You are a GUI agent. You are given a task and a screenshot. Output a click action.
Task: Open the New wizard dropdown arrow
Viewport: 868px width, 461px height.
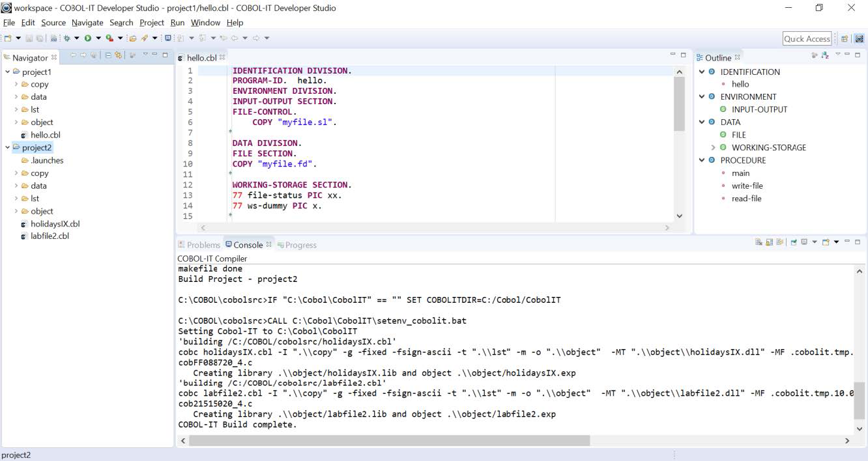tap(18, 38)
